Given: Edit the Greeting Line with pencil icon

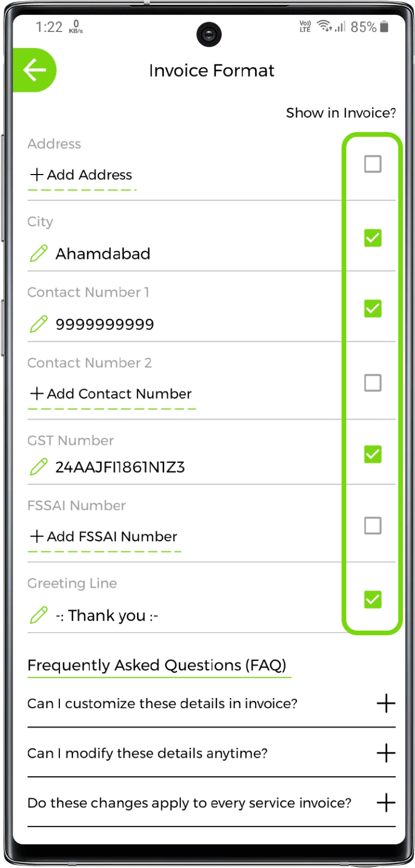Looking at the screenshot, I should (39, 615).
